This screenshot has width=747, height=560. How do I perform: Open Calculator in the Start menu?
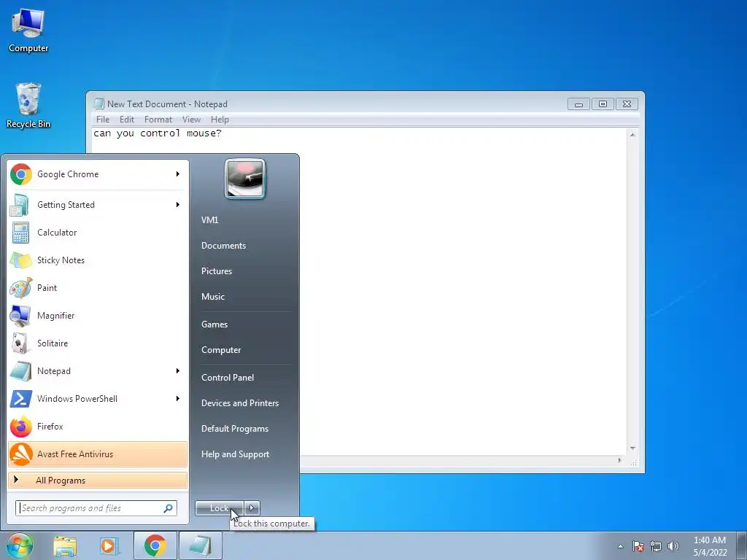pyautogui.click(x=98, y=233)
